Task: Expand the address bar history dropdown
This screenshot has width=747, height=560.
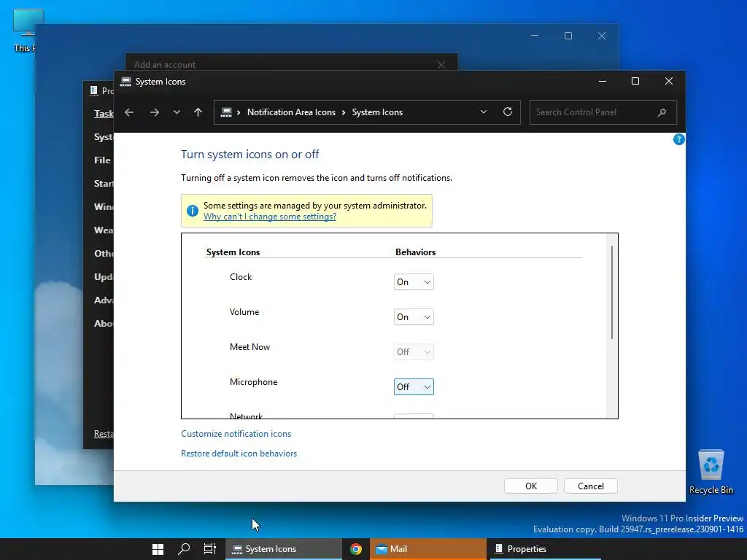Action: (x=484, y=112)
